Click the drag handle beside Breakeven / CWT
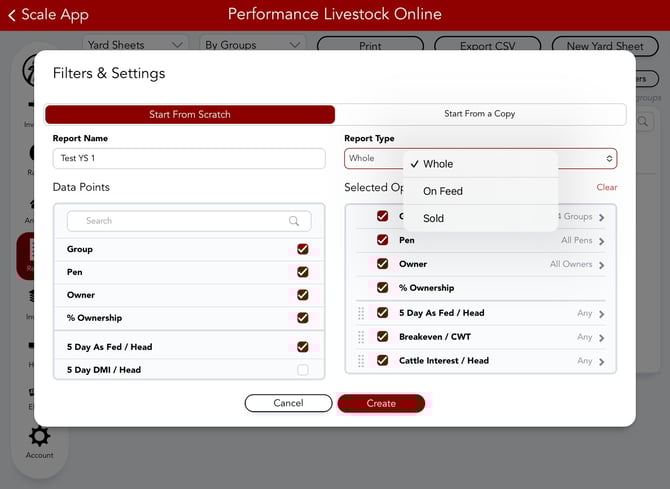Screen dimensions: 670x489 click(361, 337)
